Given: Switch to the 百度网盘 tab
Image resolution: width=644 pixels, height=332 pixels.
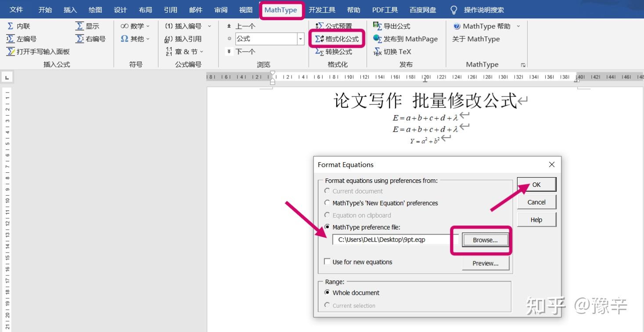Looking at the screenshot, I should [423, 10].
